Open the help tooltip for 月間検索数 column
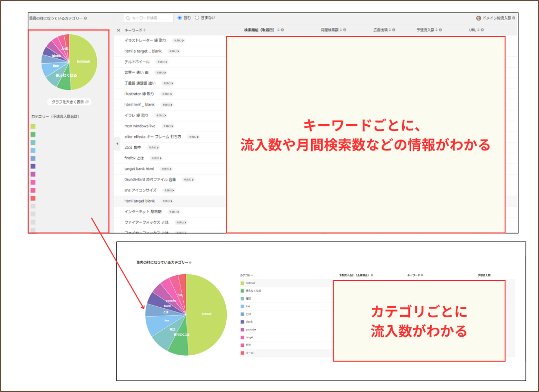This screenshot has height=392, width=539. (x=345, y=29)
